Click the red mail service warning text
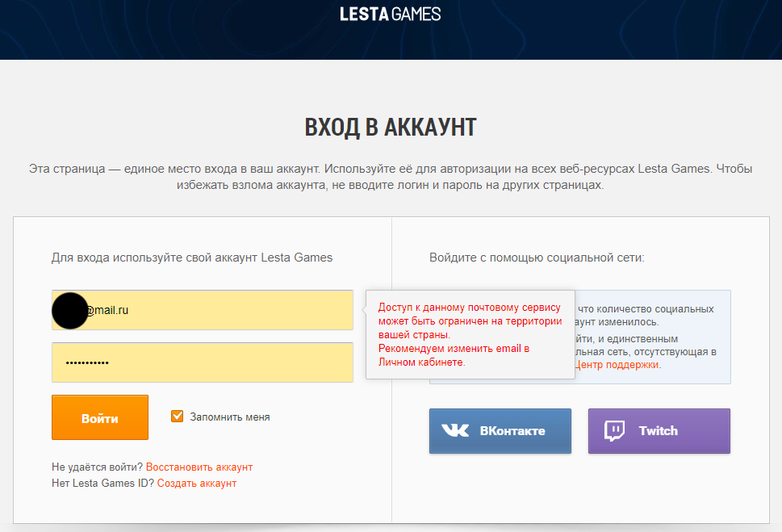Screen dimensions: 782x532 point(470,321)
